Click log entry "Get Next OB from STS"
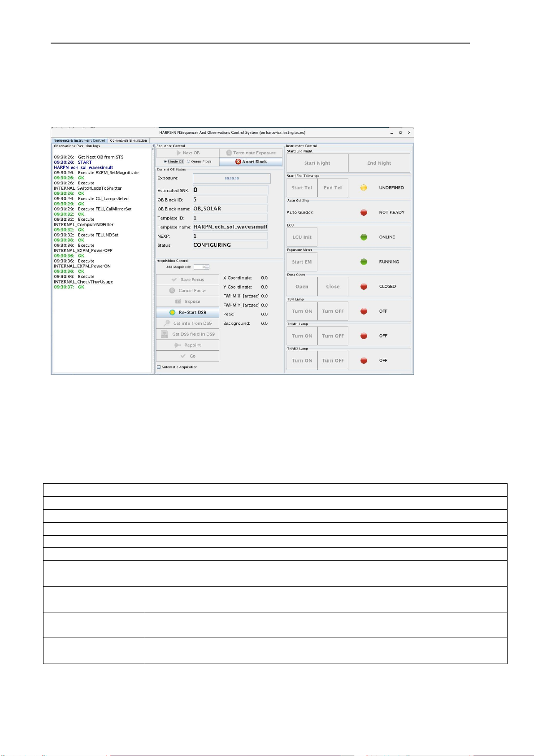The width and height of the screenshot is (534, 756). pyautogui.click(x=100, y=157)
